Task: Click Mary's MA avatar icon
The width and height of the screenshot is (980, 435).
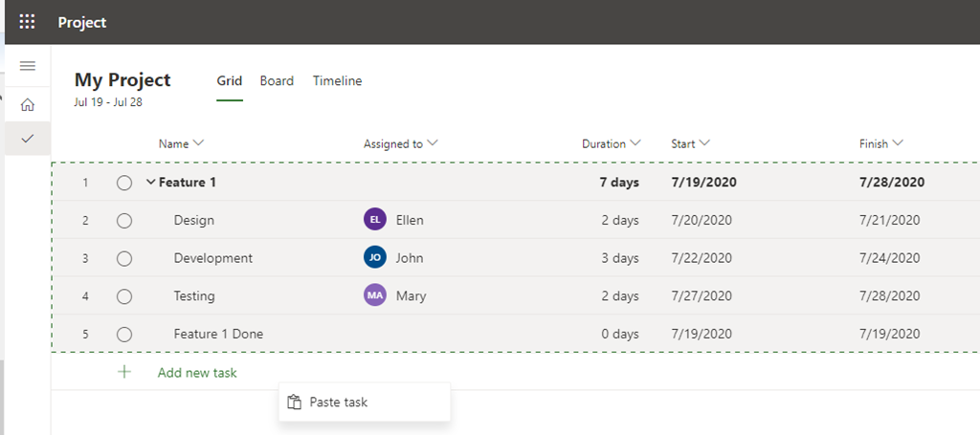Action: pos(375,296)
